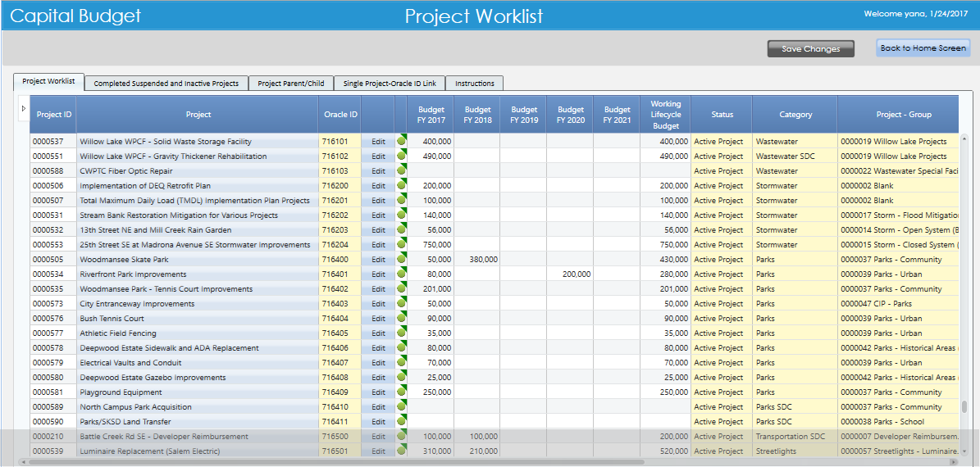Click green status circle for Playground Equipment row
This screenshot has width=980, height=467.
point(401,392)
